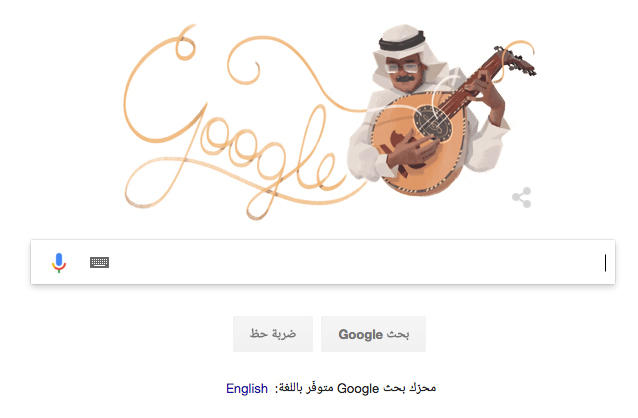Share the doodle using the share icon
This screenshot has height=418, width=638.
[522, 197]
